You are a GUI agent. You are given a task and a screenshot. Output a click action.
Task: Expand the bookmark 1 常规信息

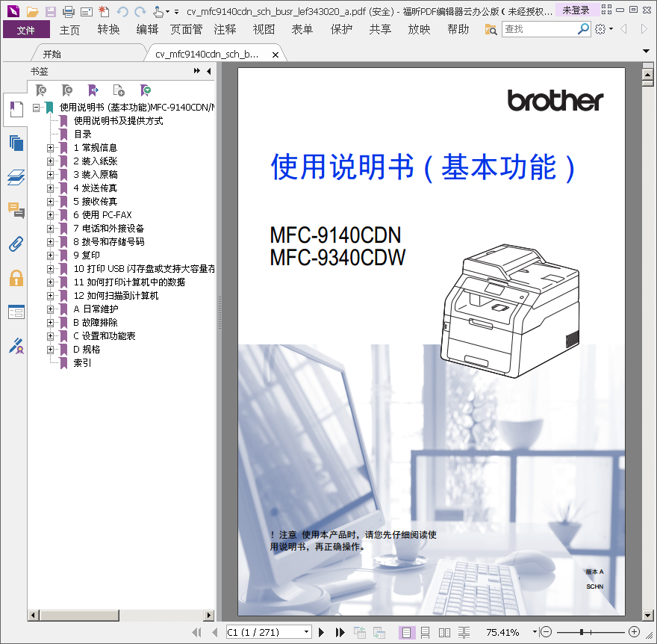50,148
